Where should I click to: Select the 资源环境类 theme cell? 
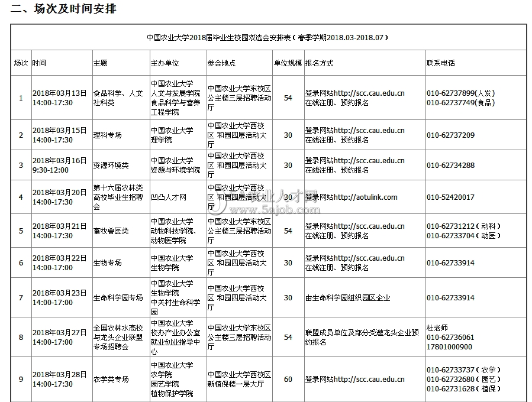111,166
